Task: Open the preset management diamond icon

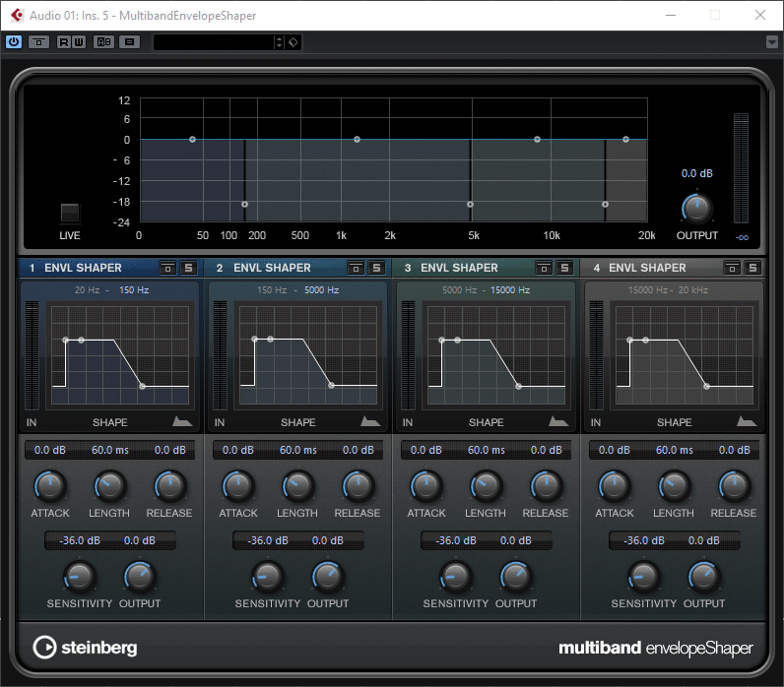Action: (x=293, y=42)
